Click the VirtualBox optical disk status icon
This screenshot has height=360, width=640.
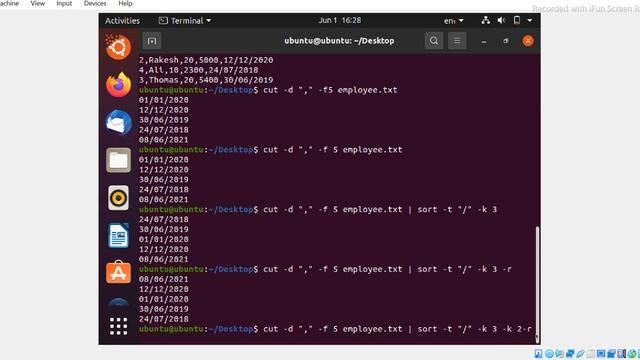tap(549, 353)
